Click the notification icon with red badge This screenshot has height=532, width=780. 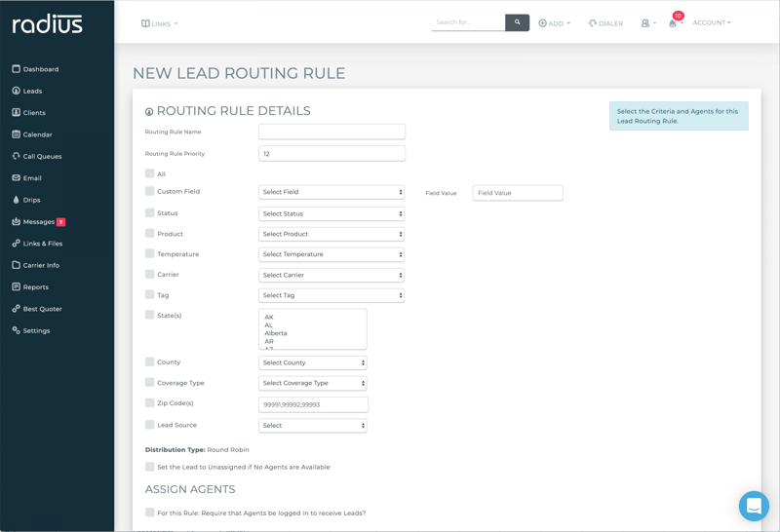673,22
